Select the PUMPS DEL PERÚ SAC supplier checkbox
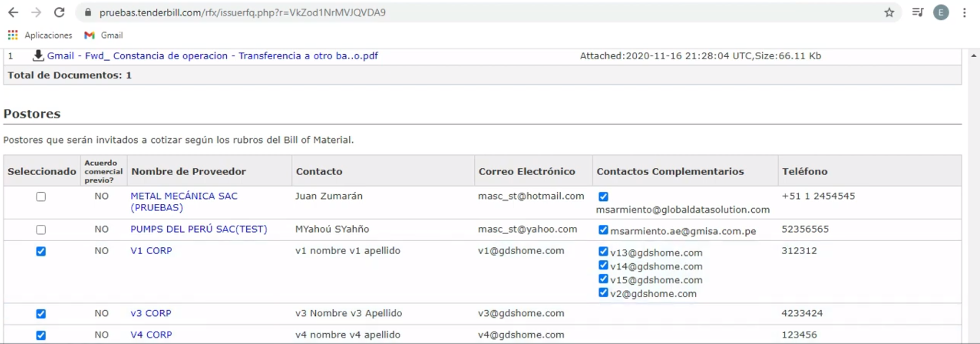Image resolution: width=980 pixels, height=344 pixels. click(x=41, y=230)
